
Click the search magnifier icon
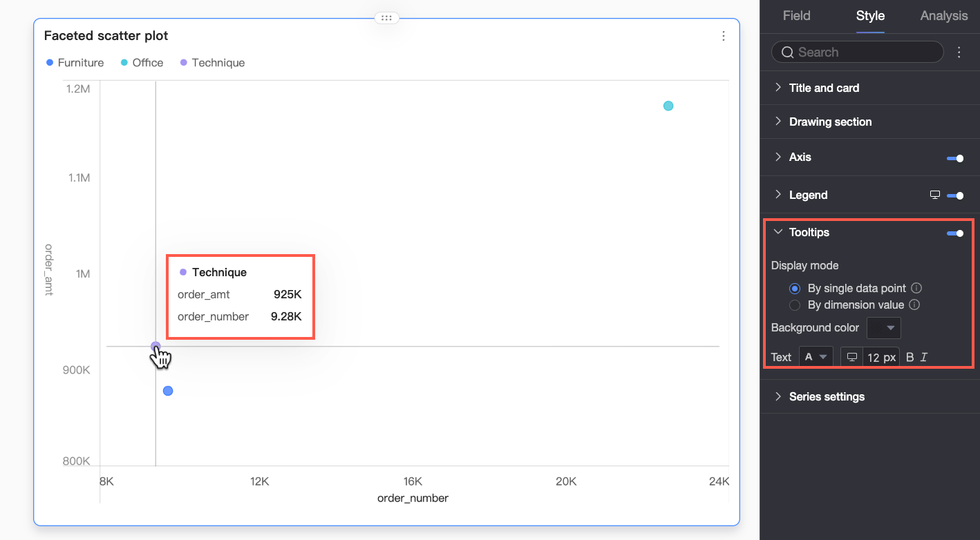tap(787, 52)
